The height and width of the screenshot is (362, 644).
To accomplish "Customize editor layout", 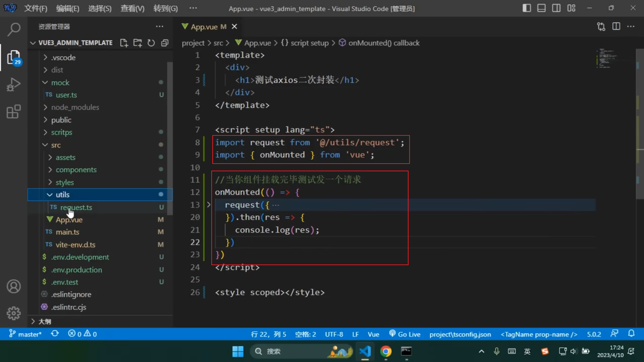I will (571, 8).
